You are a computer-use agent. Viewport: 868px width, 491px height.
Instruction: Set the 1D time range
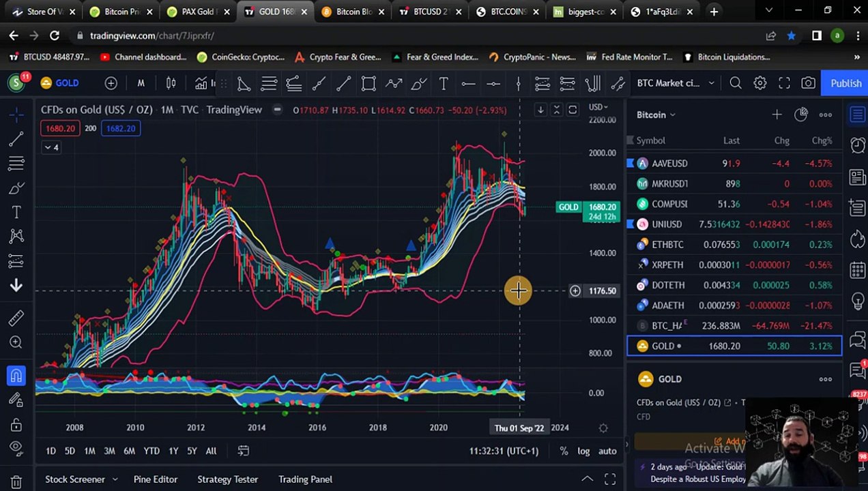[50, 451]
